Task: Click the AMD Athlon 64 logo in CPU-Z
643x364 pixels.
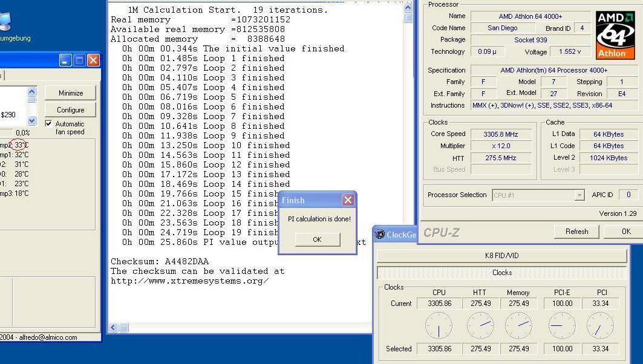Action: click(x=615, y=35)
